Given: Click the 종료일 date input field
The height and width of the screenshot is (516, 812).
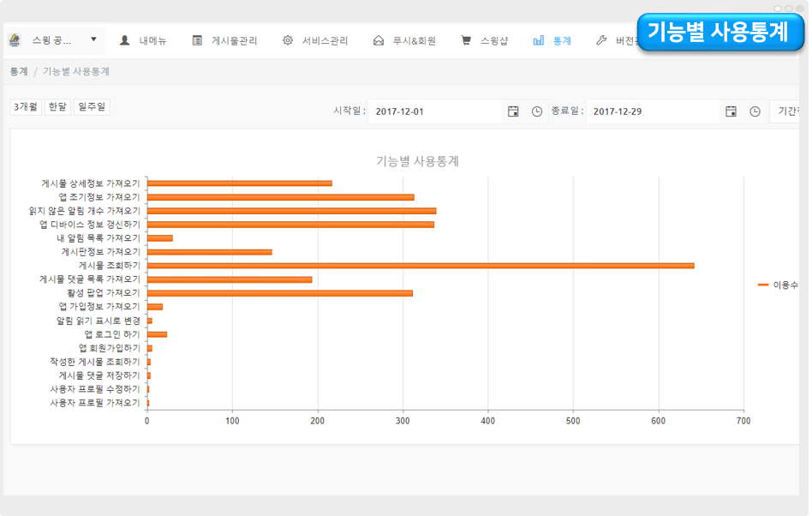Looking at the screenshot, I should coord(653,111).
